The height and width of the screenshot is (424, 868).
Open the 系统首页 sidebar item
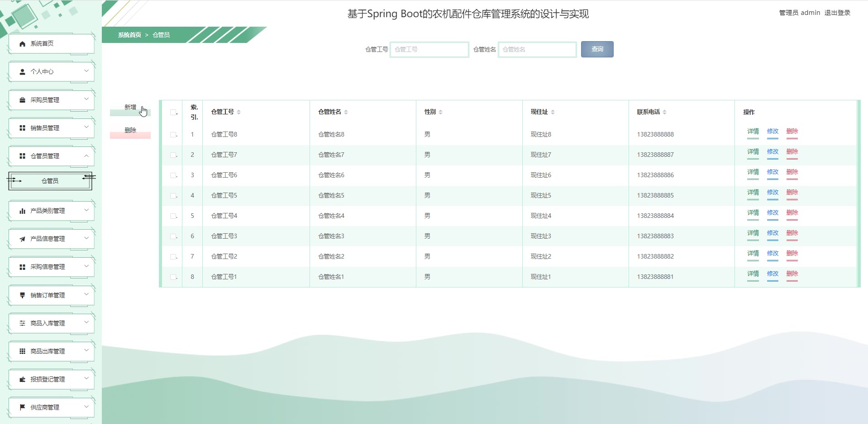tap(52, 44)
